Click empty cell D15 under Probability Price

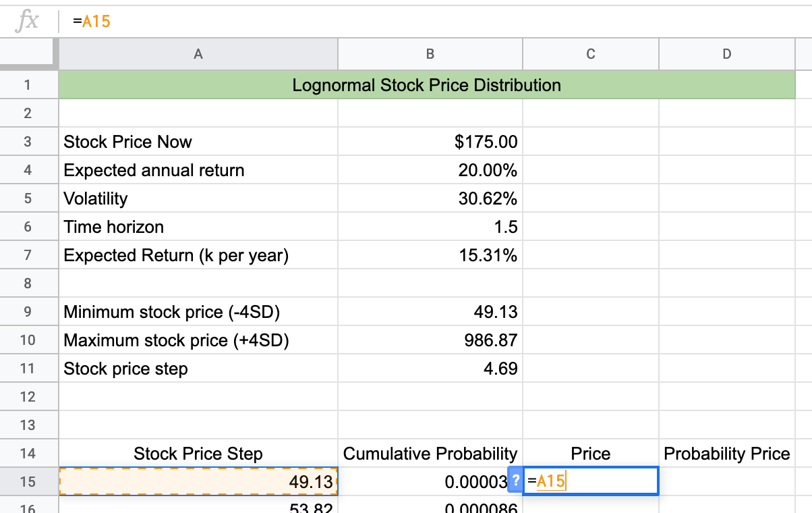[x=727, y=482]
